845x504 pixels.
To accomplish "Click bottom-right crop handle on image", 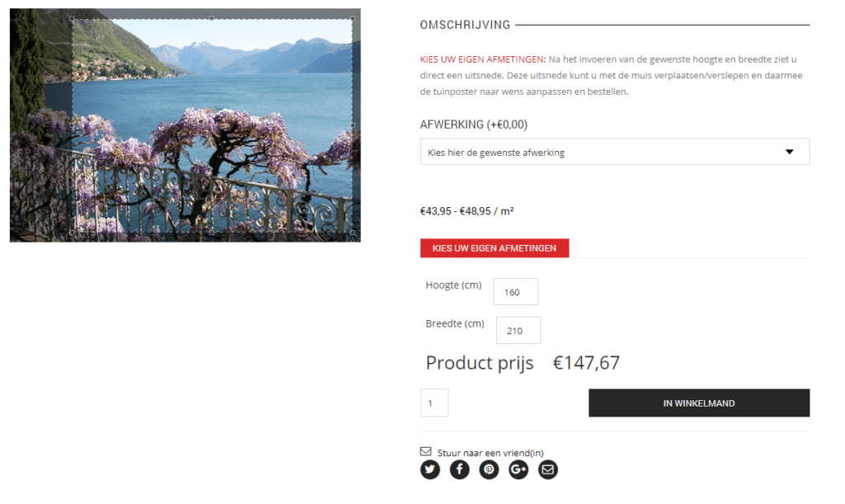I will (x=353, y=233).
